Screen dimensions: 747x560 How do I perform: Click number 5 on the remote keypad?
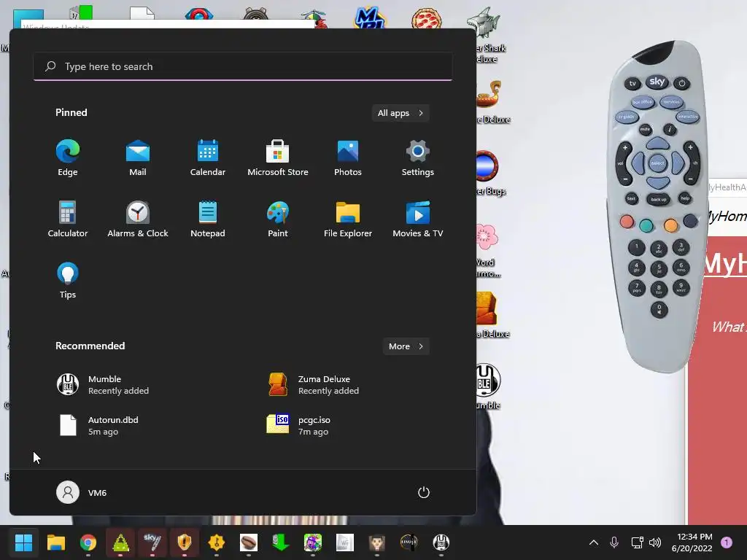pos(659,268)
